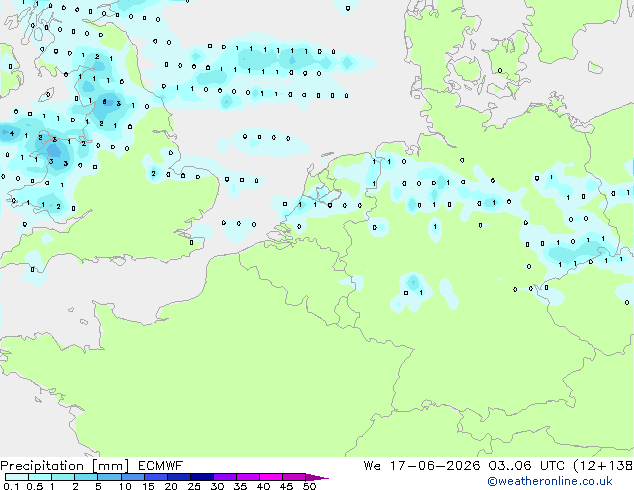Click the legend value label '25'
The height and width of the screenshot is (490, 634).
194,486
